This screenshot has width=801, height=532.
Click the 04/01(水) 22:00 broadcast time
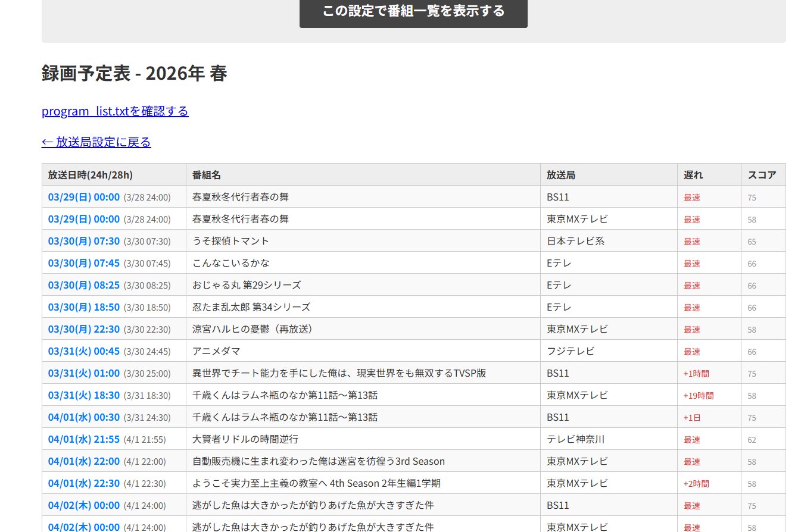[84, 461]
